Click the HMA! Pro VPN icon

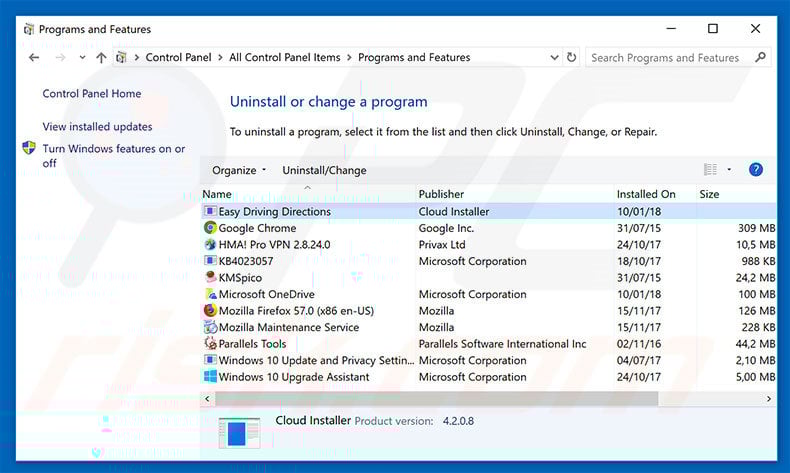[x=210, y=245]
